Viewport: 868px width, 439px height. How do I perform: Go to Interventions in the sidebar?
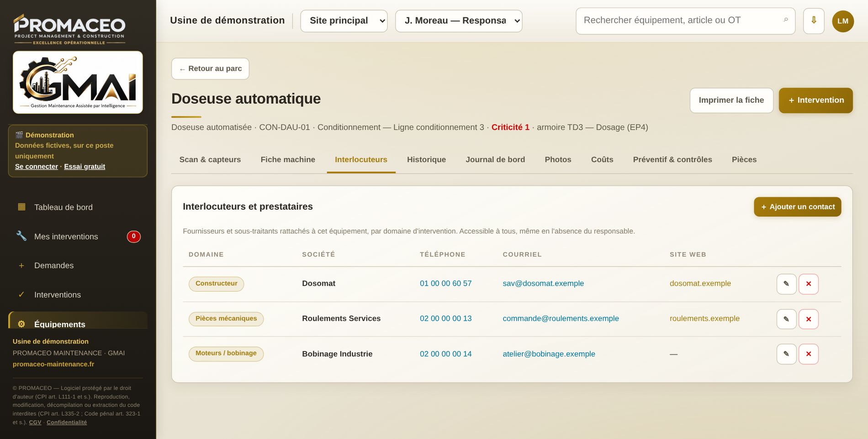tap(78, 295)
